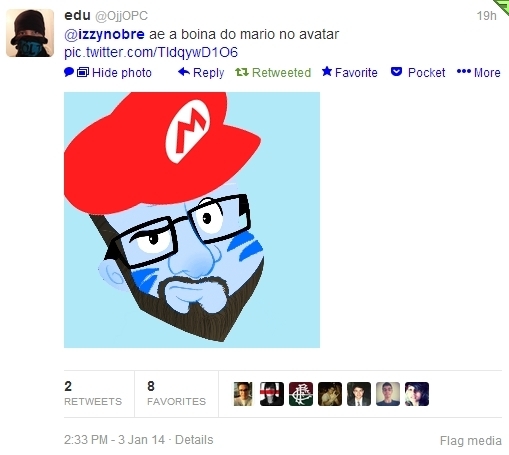Click the 19h timestamp

pos(487,16)
